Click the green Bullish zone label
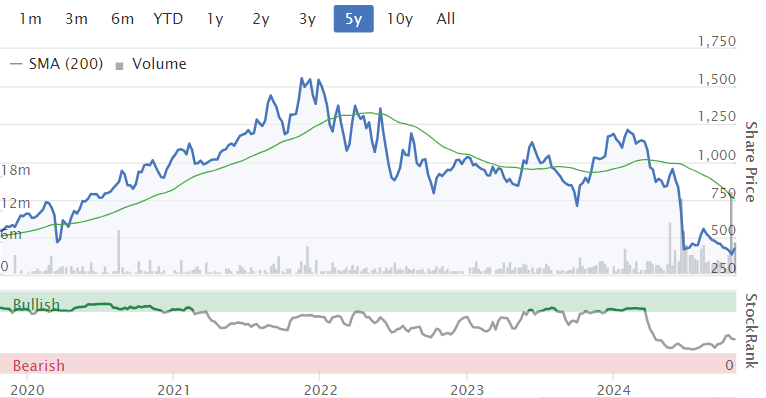This screenshot has height=398, width=766. (36, 304)
